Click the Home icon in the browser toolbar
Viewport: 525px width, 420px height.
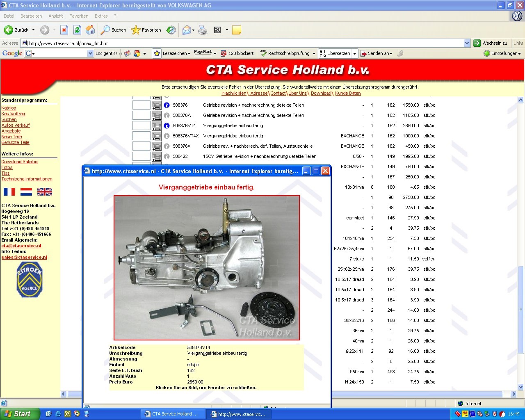click(90, 30)
